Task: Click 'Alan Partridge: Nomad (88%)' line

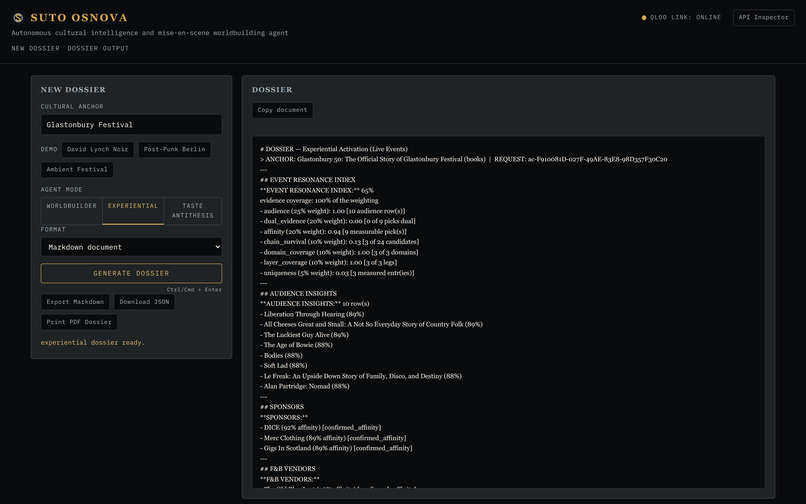Action: [x=304, y=386]
